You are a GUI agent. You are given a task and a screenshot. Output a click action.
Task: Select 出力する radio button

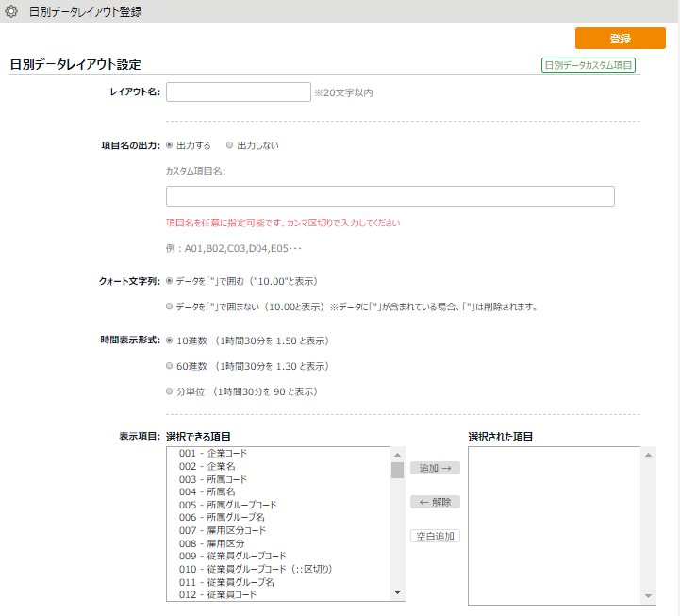(170, 145)
